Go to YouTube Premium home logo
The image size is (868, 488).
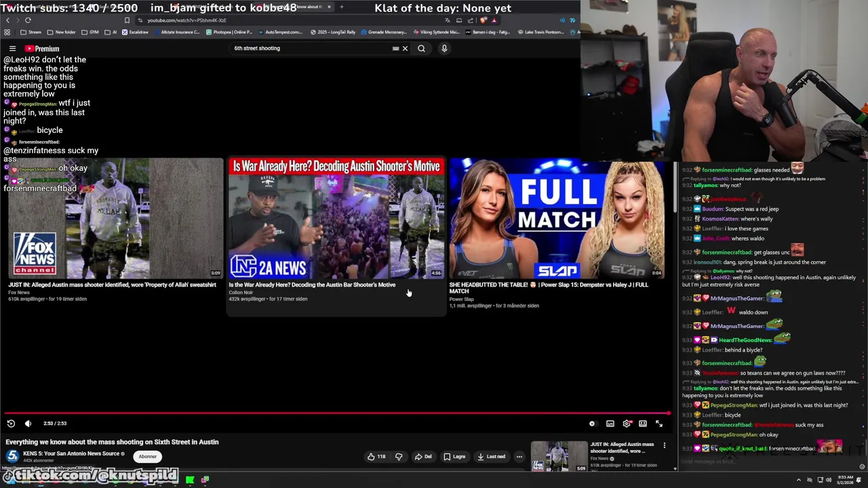click(42, 49)
